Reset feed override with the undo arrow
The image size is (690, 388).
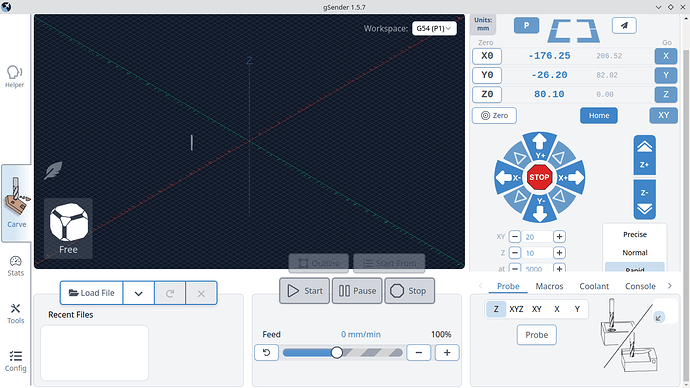(x=266, y=352)
